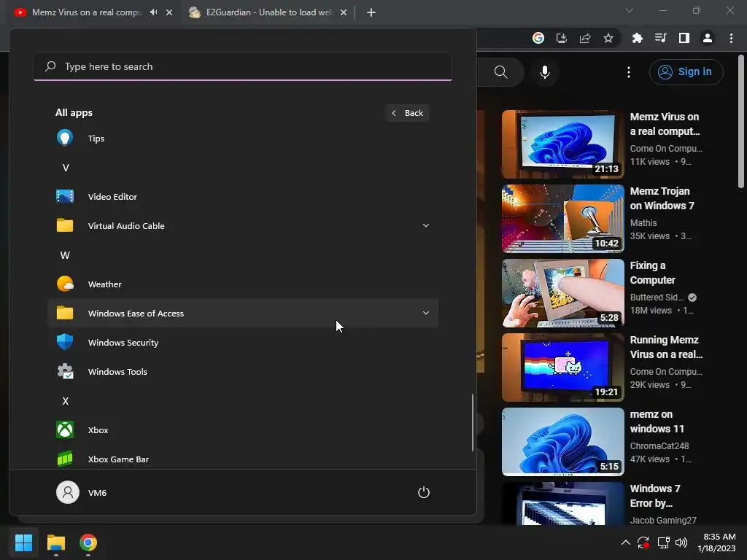Open the clock and date in taskbar
The height and width of the screenshot is (560, 747).
click(716, 542)
